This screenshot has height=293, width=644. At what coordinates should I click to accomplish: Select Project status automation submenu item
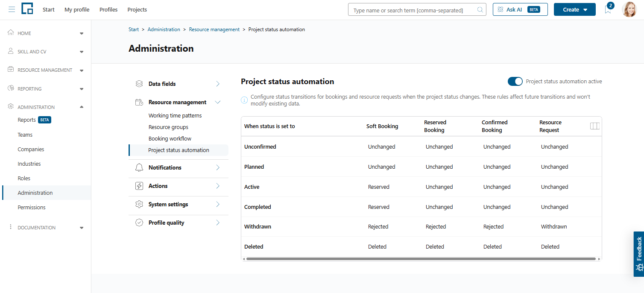[179, 150]
